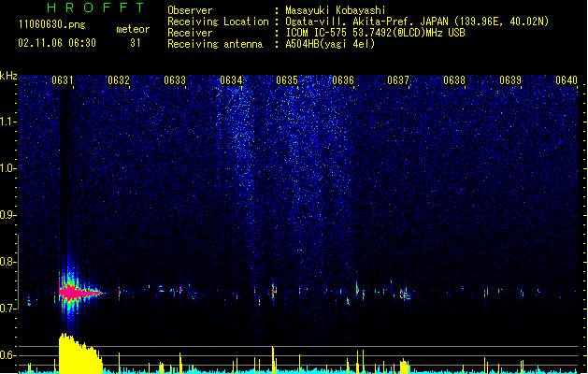The height and width of the screenshot is (374, 588).
Task: Click the HROFFT title text
Action: 96,7
